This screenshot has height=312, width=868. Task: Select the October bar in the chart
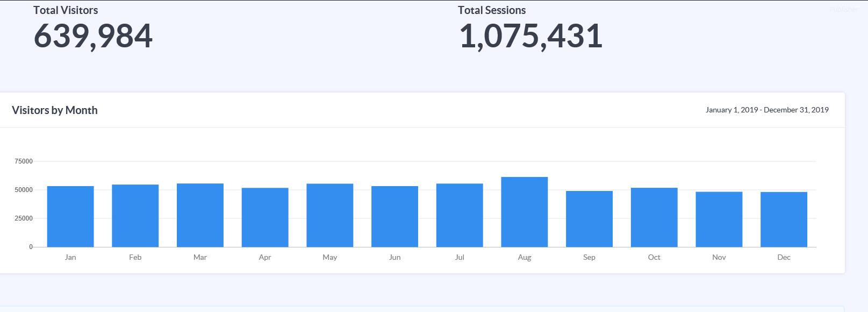(654, 217)
